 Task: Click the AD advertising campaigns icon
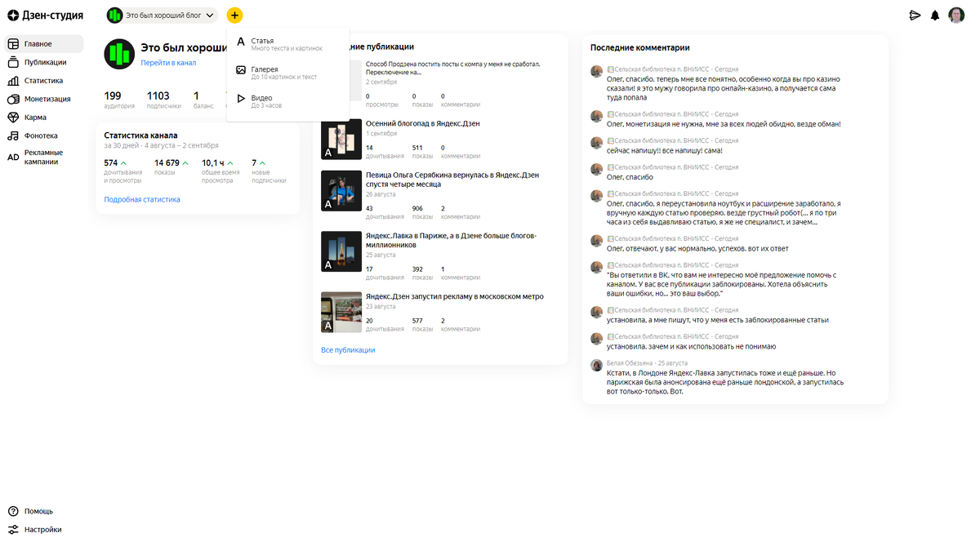(13, 157)
